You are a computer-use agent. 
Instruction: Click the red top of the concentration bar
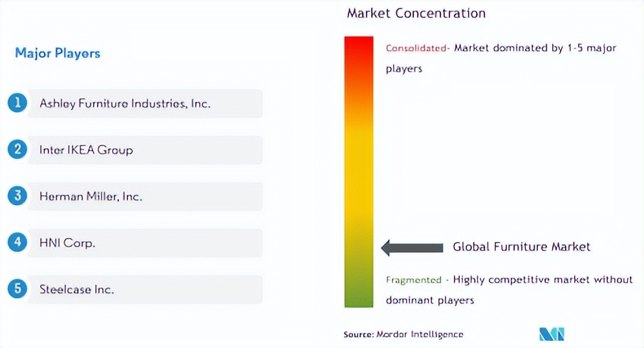coord(359,49)
